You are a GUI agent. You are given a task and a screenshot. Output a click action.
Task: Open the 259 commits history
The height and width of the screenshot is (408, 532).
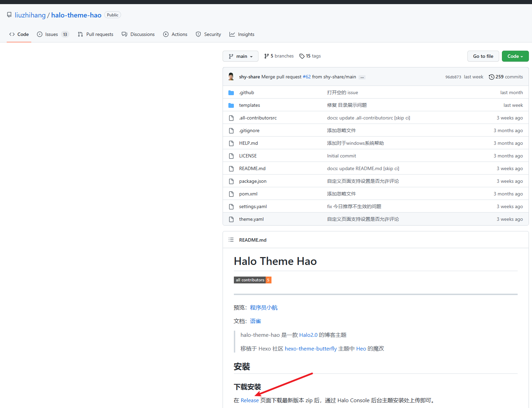(x=506, y=77)
